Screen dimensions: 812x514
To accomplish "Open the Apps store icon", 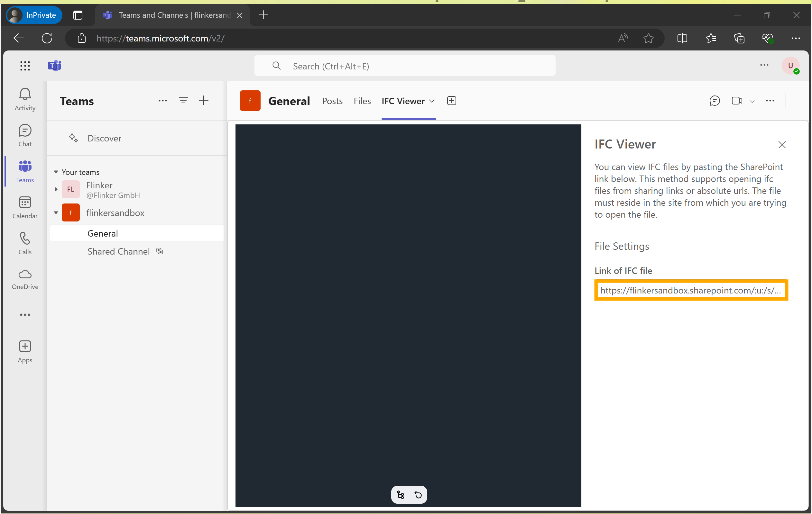I will point(25,351).
